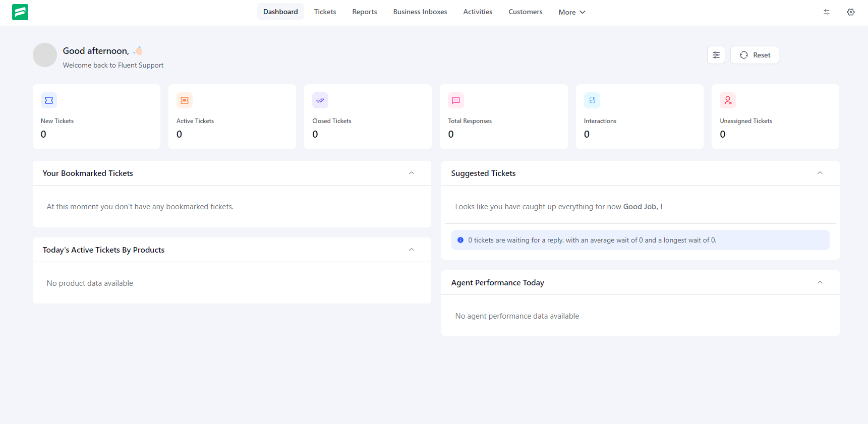Click the Agent Performance Today heading
The width and height of the screenshot is (868, 424).
pyautogui.click(x=498, y=282)
